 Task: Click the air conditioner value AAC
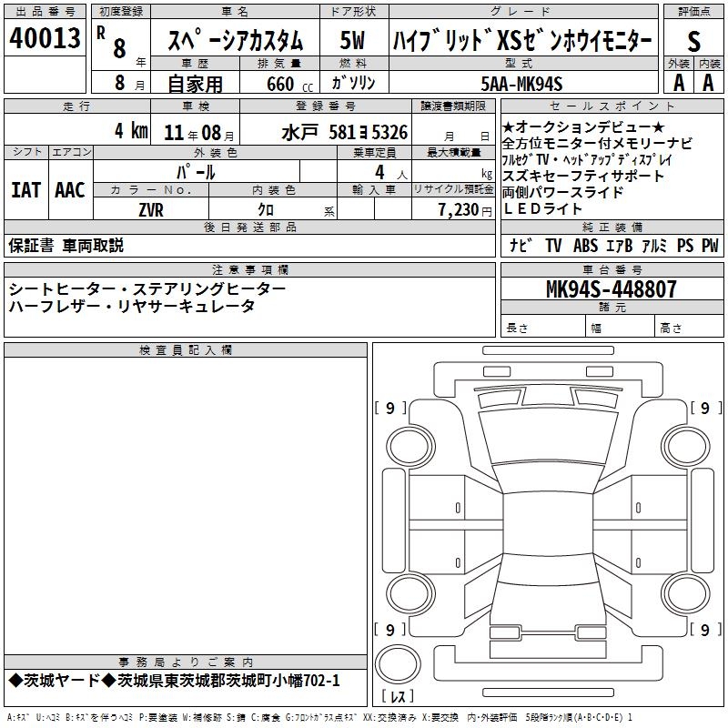[x=70, y=190]
